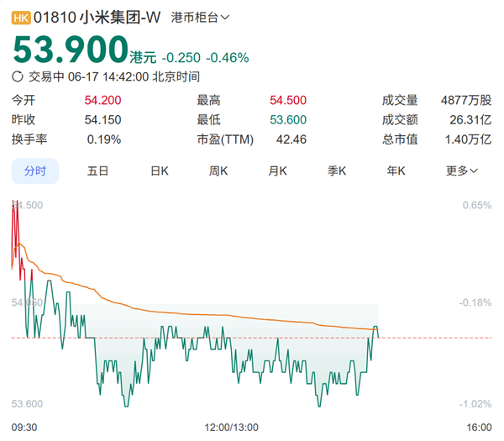Click the stock name 小米集团-W

coord(120,17)
